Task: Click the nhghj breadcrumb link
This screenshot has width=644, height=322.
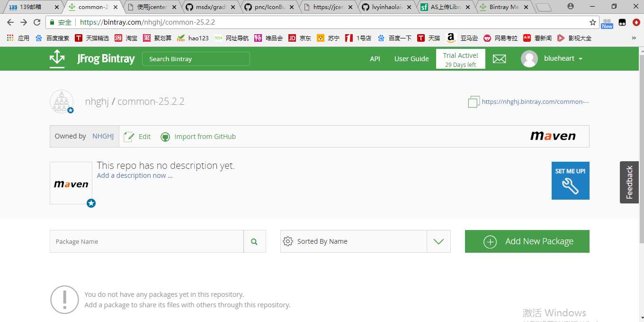Action: 97,101
